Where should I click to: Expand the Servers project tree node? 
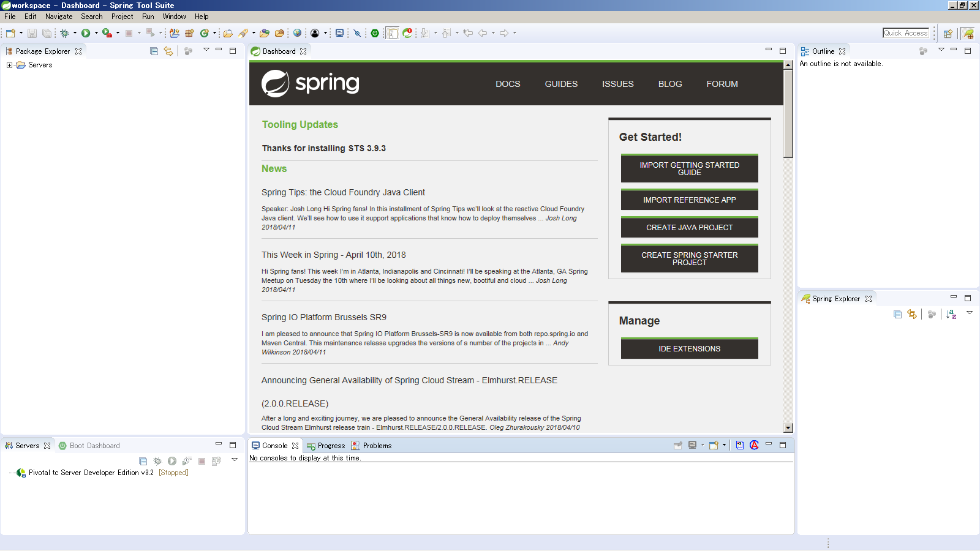9,65
